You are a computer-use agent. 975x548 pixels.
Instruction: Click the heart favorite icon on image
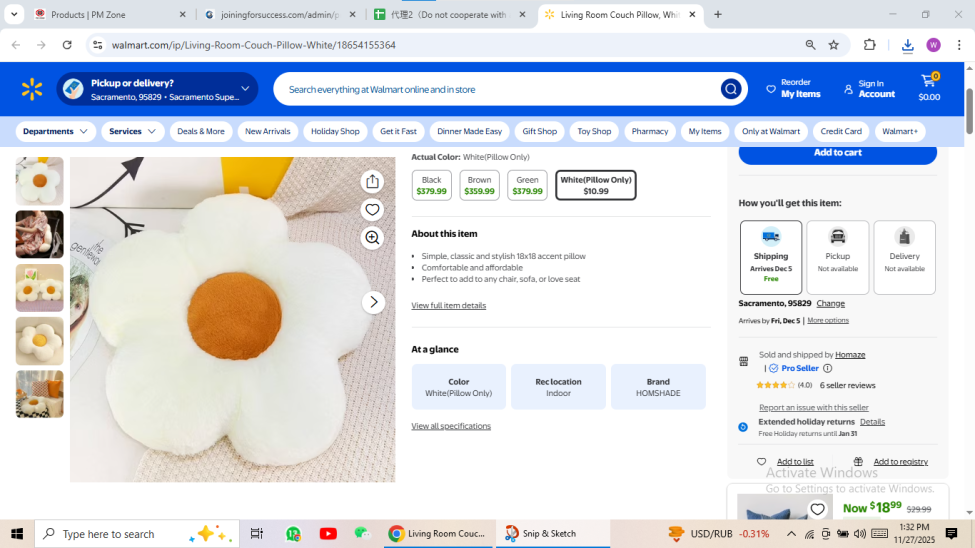pyautogui.click(x=372, y=209)
